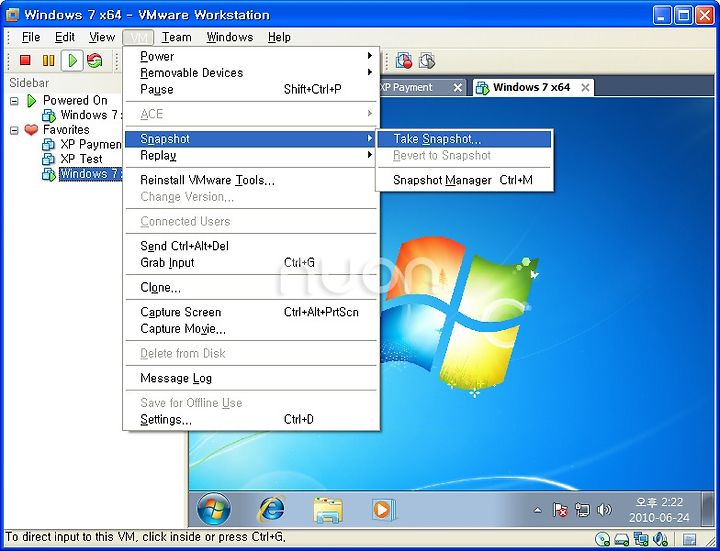Click the guest clock showing 2:22
This screenshot has height=551, width=720.
click(659, 509)
